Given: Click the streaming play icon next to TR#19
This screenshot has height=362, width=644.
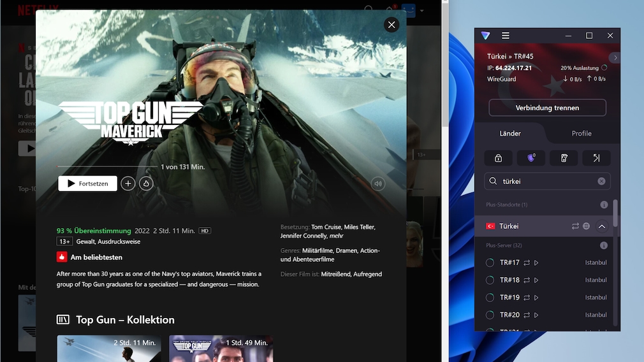Looking at the screenshot, I should 536,298.
